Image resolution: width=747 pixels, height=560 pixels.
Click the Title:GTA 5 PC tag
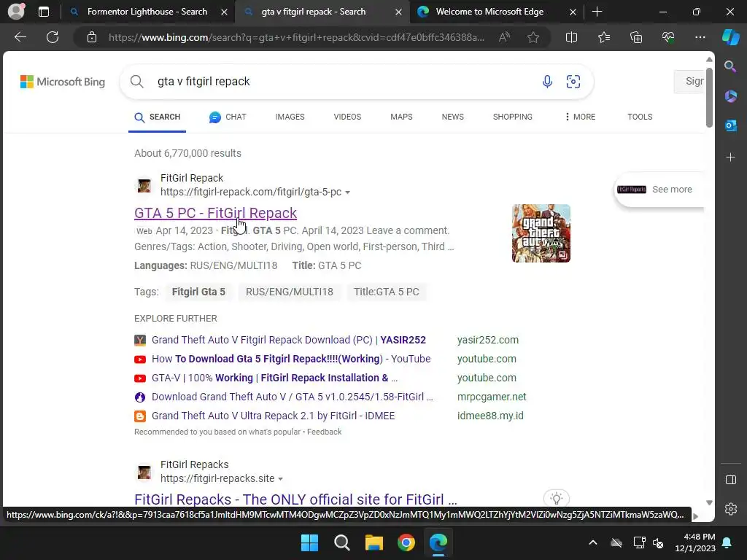[387, 292]
